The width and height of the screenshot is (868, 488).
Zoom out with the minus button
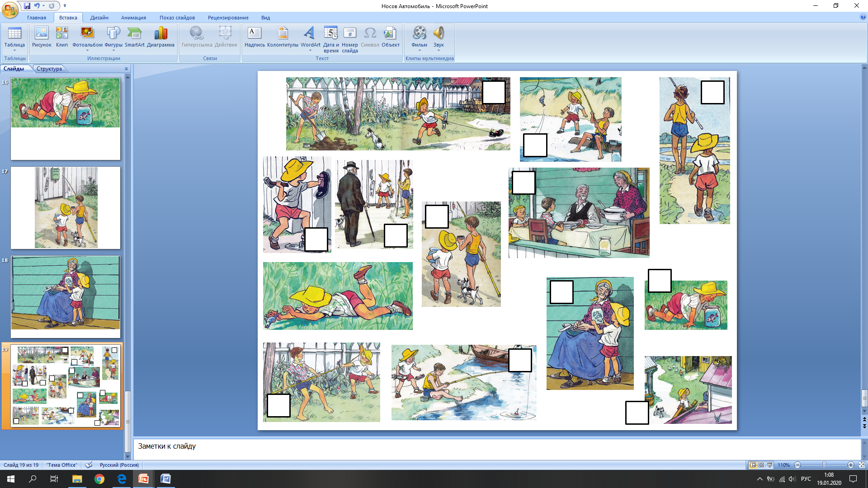(797, 465)
